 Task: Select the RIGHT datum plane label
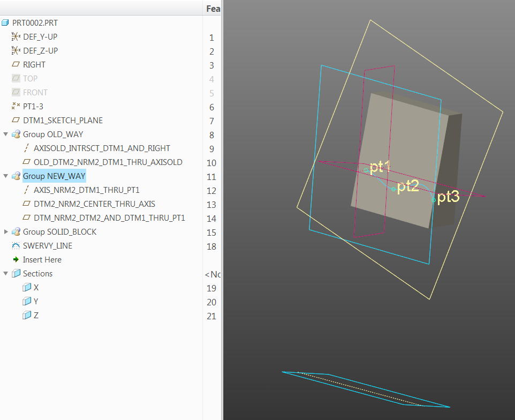34,64
